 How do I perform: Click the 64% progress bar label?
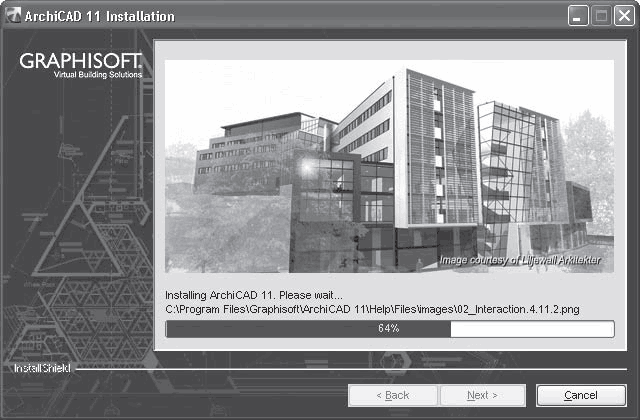click(389, 329)
